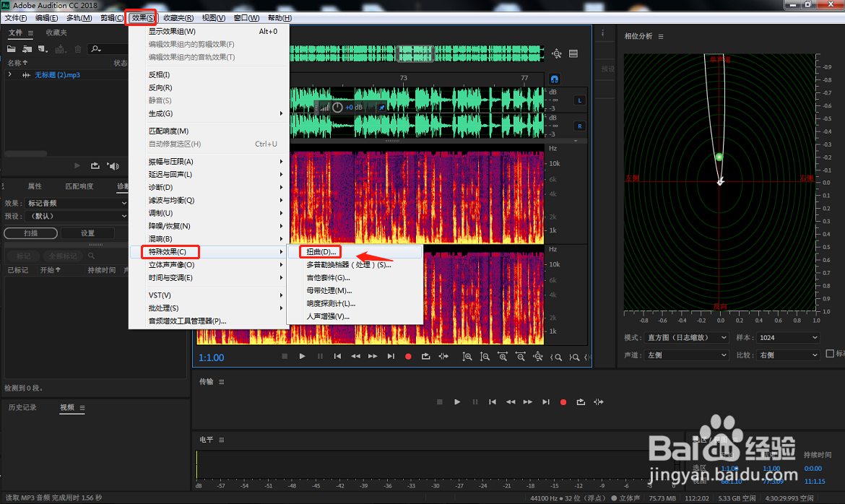
Task: Play preview in the 文件 panel
Action: [77, 165]
